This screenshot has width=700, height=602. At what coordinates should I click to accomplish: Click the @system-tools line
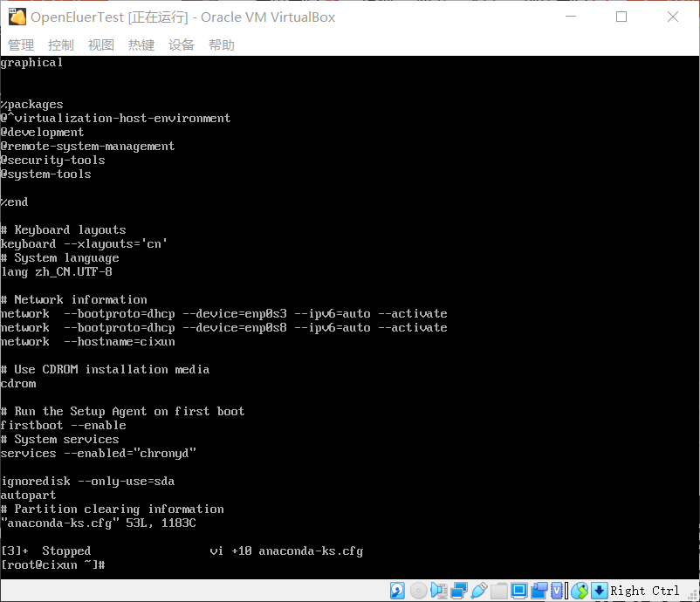(x=45, y=174)
